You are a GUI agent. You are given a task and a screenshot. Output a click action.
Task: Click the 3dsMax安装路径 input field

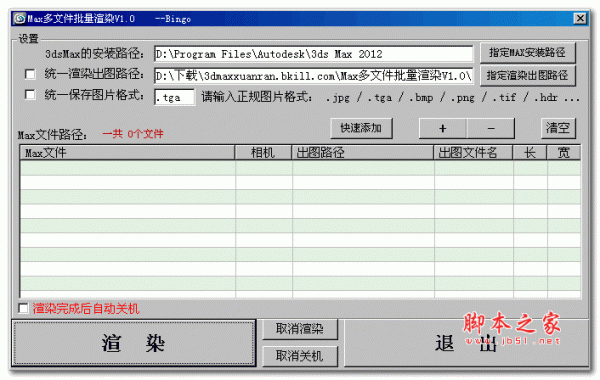[x=313, y=54]
